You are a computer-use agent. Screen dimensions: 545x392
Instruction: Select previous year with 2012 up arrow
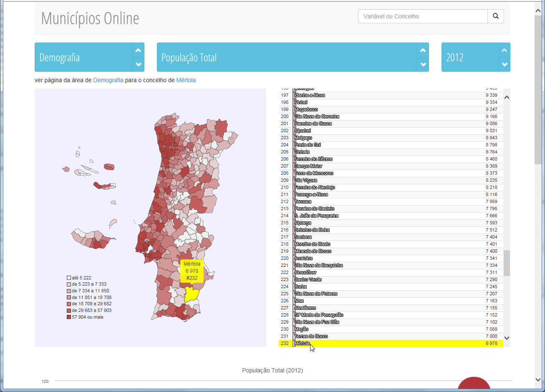pyautogui.click(x=504, y=50)
